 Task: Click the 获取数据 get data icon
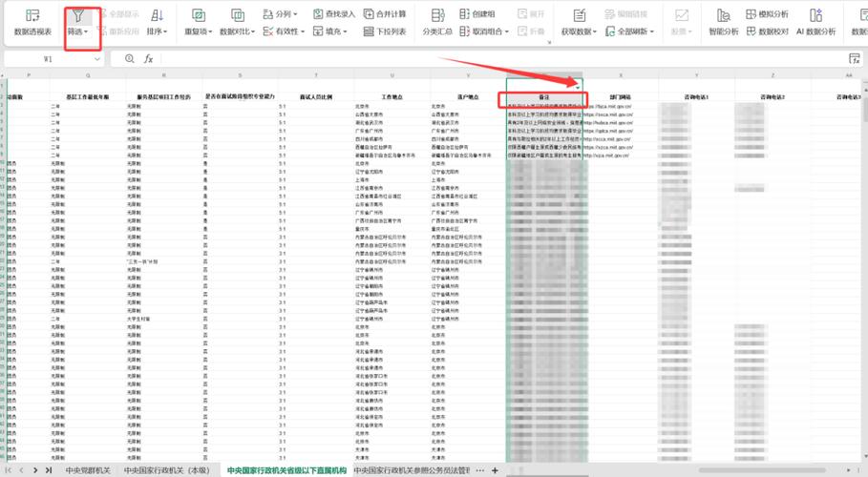click(x=579, y=15)
